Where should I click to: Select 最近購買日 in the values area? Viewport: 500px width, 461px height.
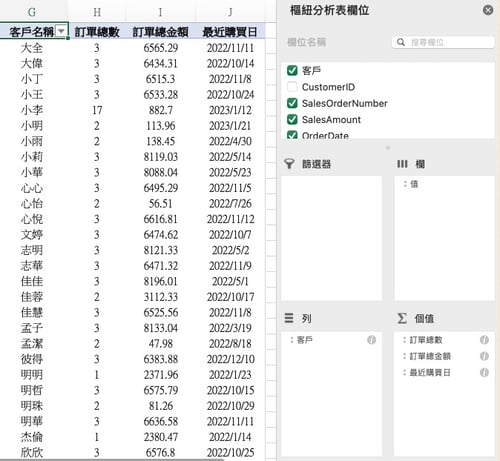(430, 373)
